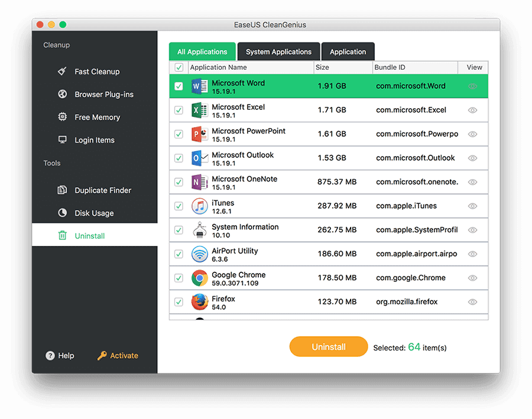
Task: View AirPort Utility with its eye icon
Action: 473,254
